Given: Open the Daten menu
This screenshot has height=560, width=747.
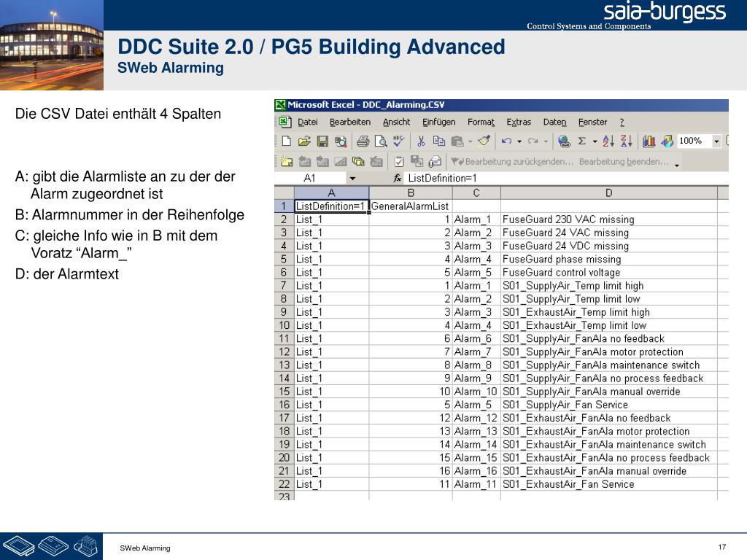Looking at the screenshot, I should tap(555, 122).
